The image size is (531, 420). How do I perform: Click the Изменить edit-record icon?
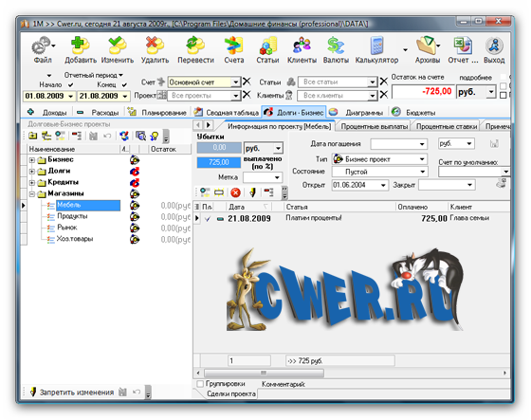click(118, 46)
